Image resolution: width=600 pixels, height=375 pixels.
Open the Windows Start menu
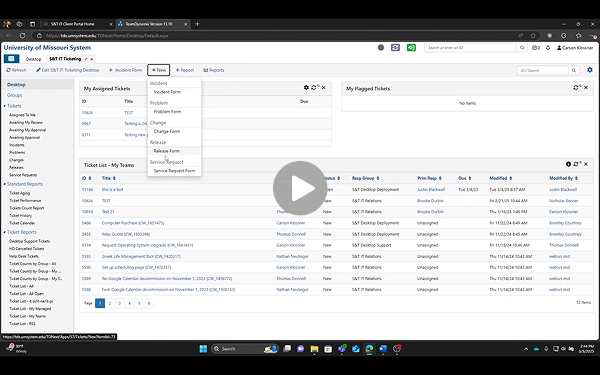click(x=203, y=349)
